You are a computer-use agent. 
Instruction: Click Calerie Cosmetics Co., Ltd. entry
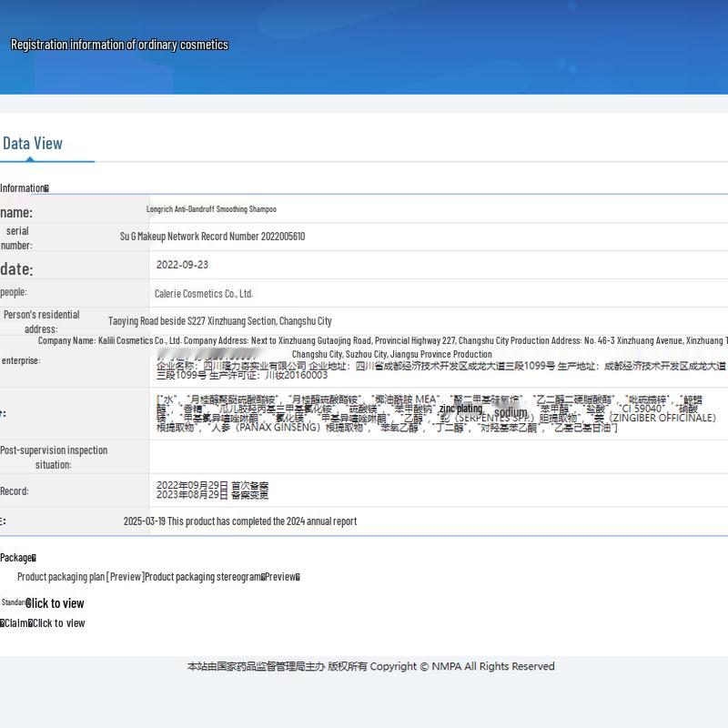pos(204,294)
